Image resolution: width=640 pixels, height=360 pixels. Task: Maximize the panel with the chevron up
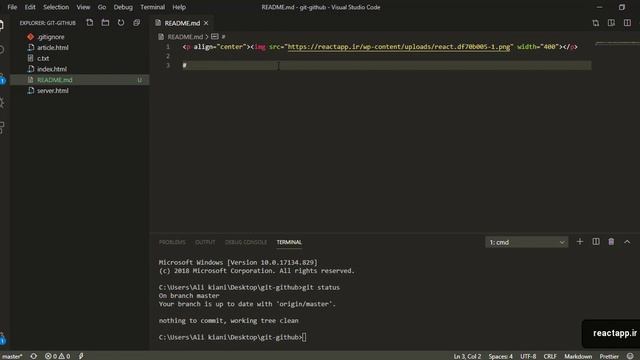click(627, 242)
